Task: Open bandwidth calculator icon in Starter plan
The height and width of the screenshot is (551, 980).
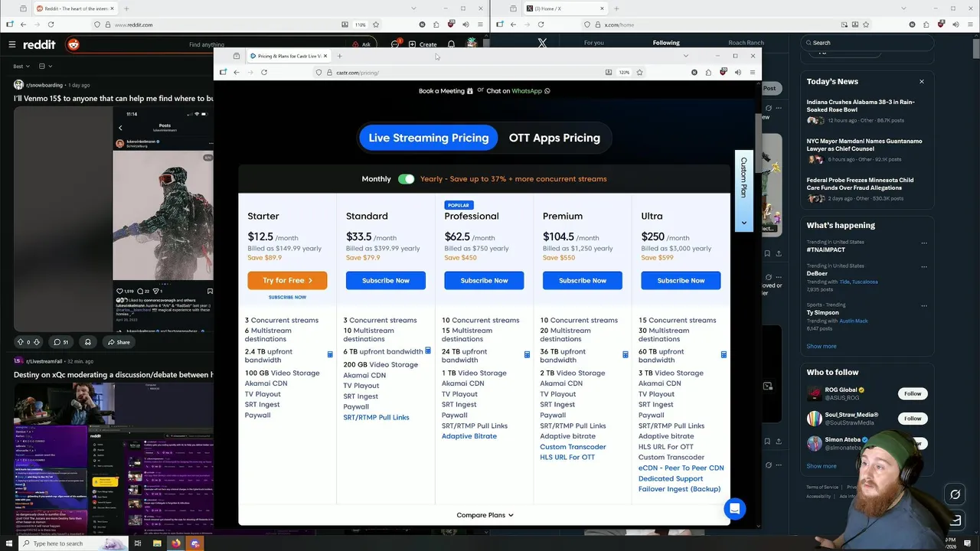Action: [x=330, y=355]
